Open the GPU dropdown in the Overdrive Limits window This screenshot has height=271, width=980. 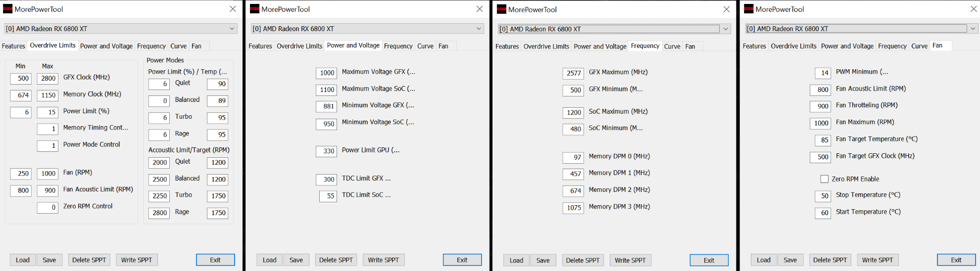coord(120,29)
